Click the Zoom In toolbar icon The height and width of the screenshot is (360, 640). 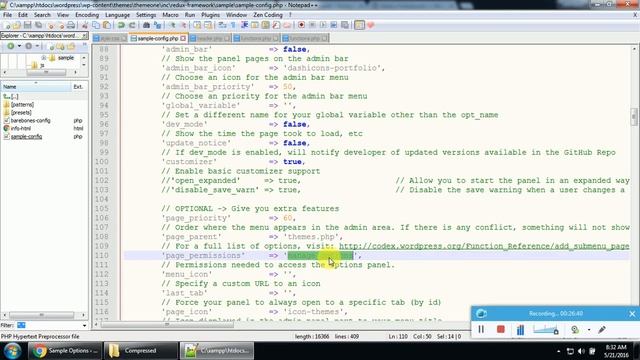(x=172, y=25)
